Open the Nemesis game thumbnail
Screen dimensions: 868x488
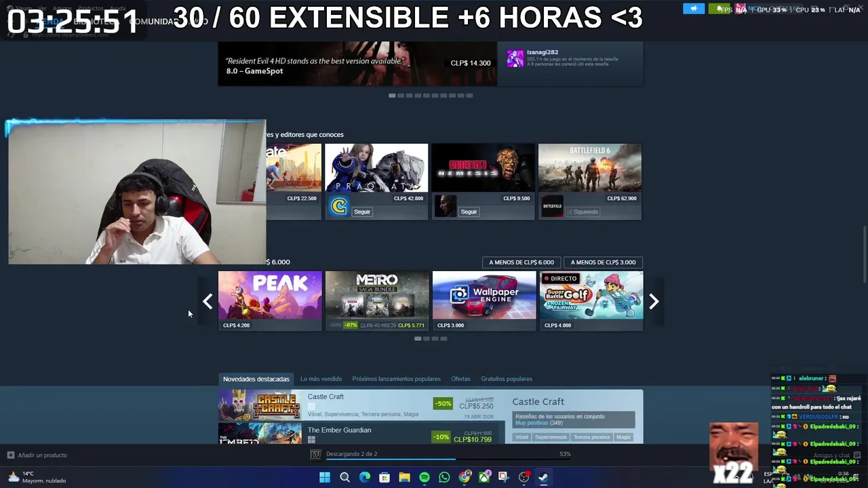click(483, 167)
